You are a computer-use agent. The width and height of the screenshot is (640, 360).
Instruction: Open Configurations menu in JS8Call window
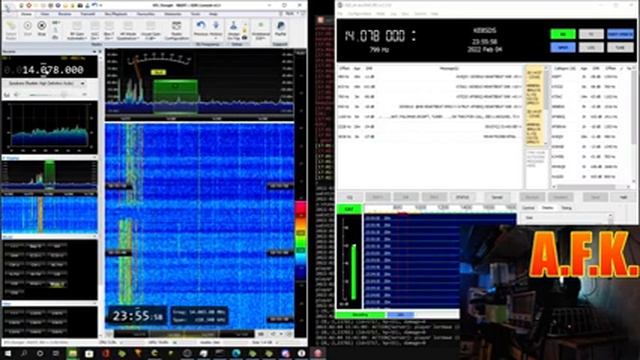(360, 14)
